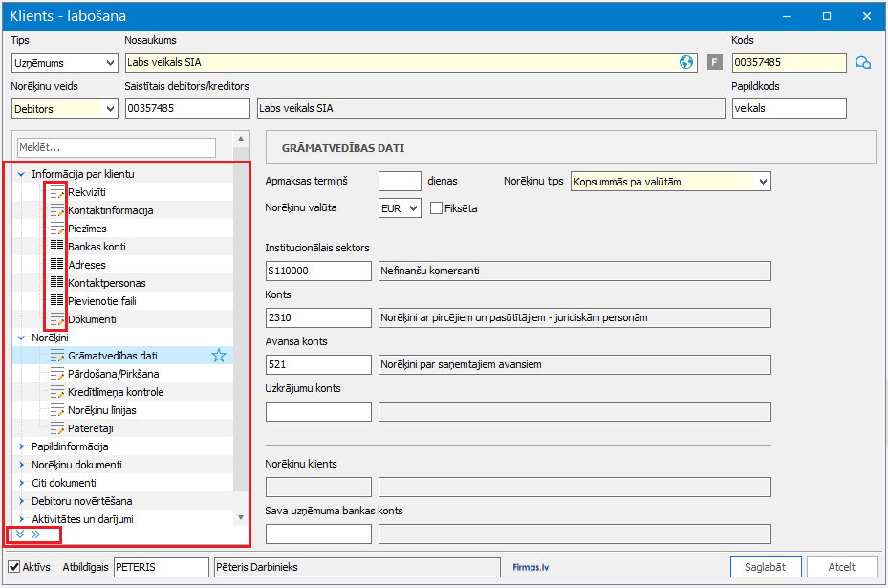Click the Rekvizīti form icon
This screenshot has width=888, height=588.
click(56, 192)
